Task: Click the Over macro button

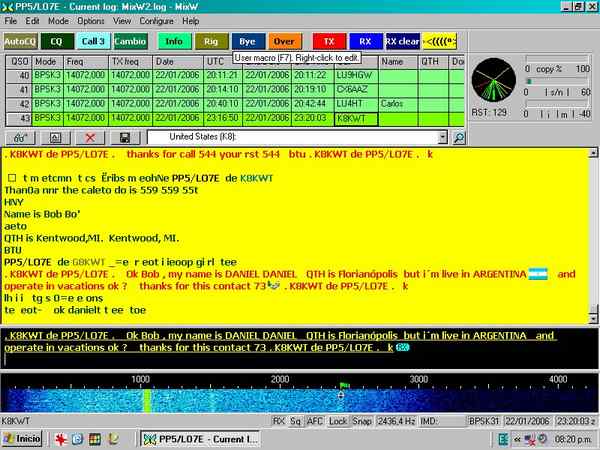Action: tap(284, 41)
